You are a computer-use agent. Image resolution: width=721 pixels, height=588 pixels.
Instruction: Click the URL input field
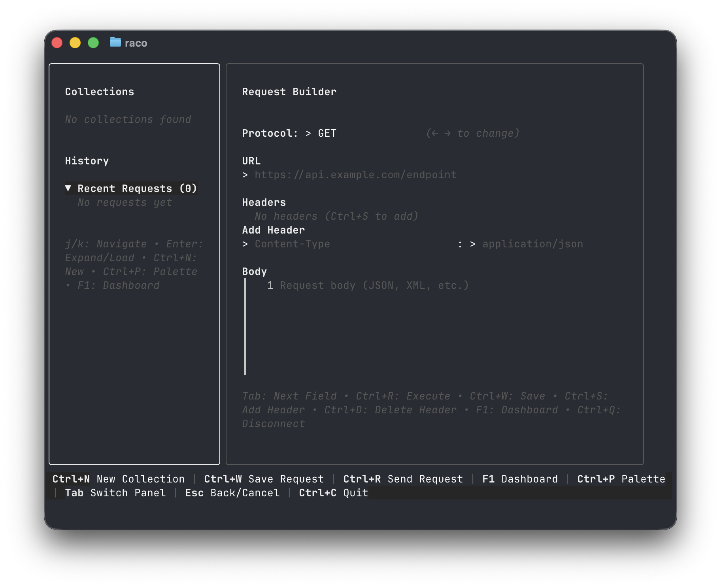click(x=355, y=174)
